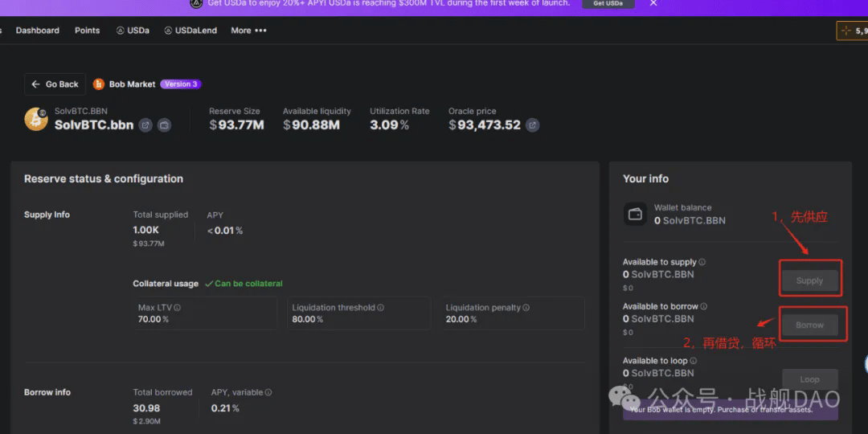Open the USDaLend nav item

click(x=190, y=31)
